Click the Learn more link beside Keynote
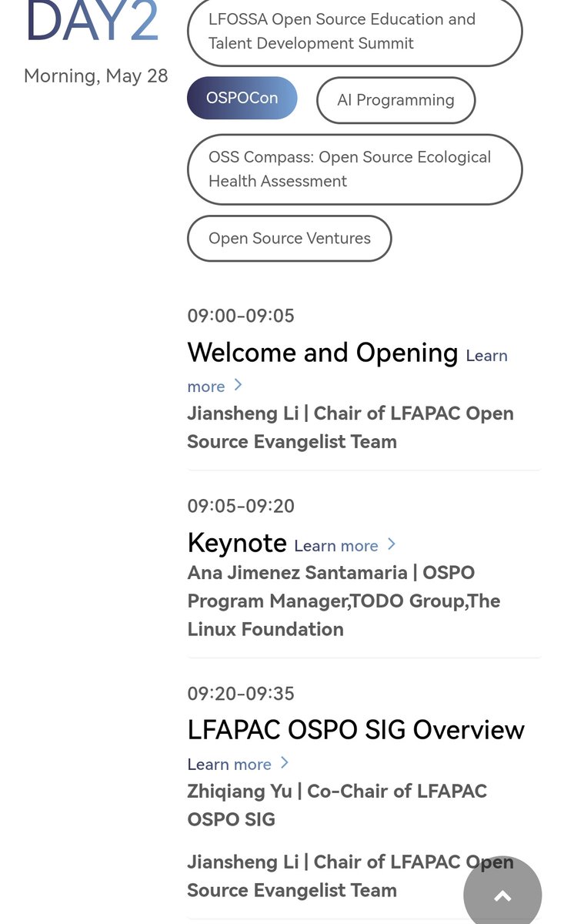The height and width of the screenshot is (924, 564). (x=336, y=546)
